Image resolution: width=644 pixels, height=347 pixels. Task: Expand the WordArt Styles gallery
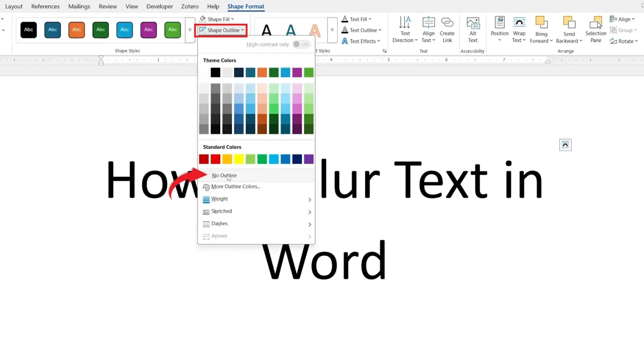click(x=332, y=30)
